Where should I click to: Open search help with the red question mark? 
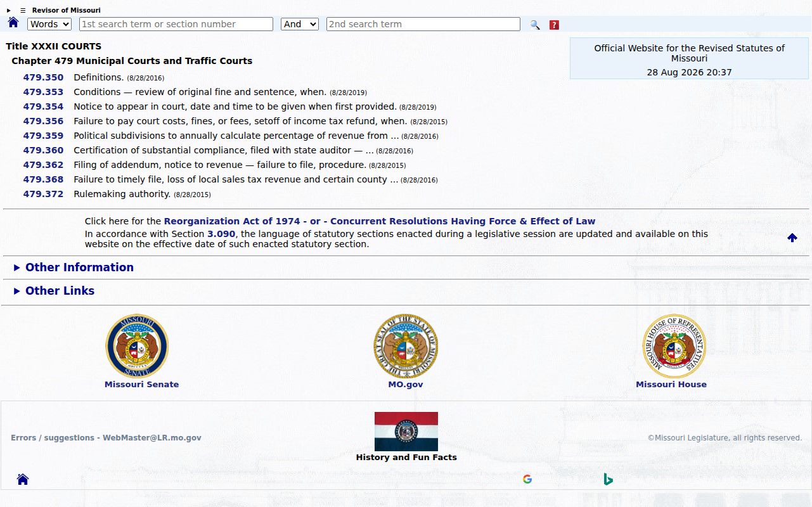pos(554,25)
